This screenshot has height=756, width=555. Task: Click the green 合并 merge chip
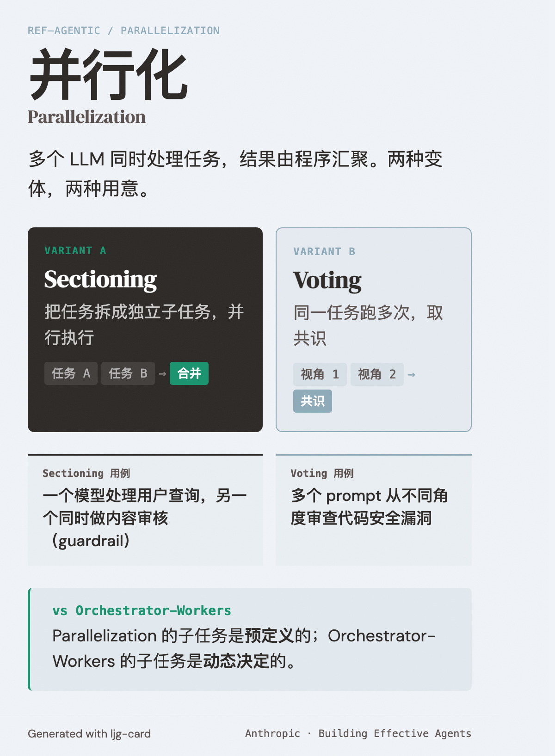coord(189,373)
